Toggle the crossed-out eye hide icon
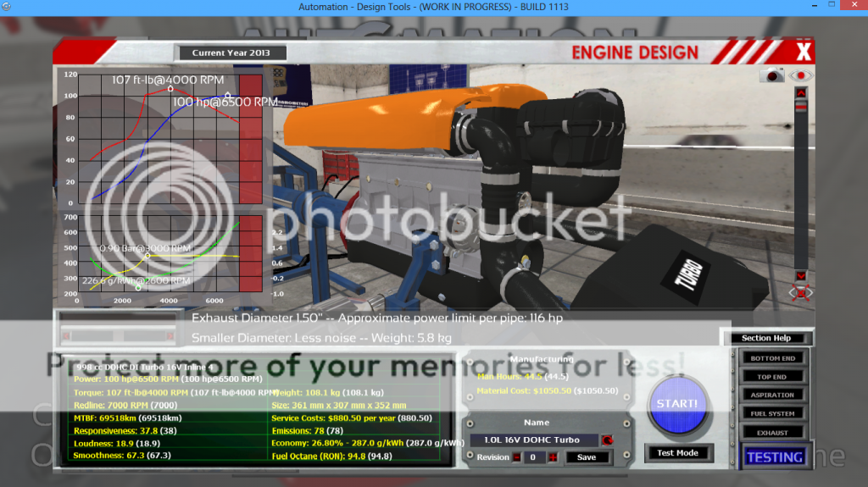This screenshot has height=487, width=868. (x=800, y=293)
